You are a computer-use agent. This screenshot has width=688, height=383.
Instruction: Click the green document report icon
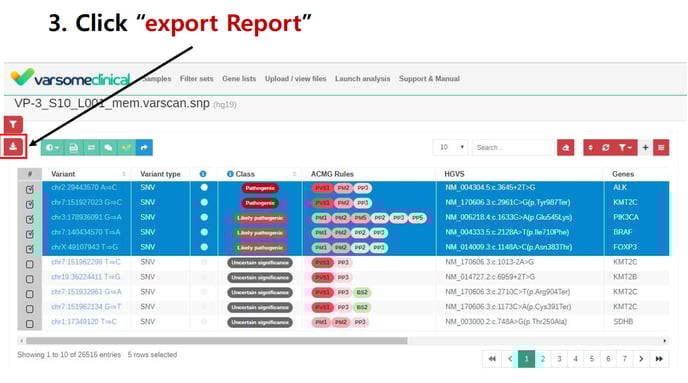point(73,147)
